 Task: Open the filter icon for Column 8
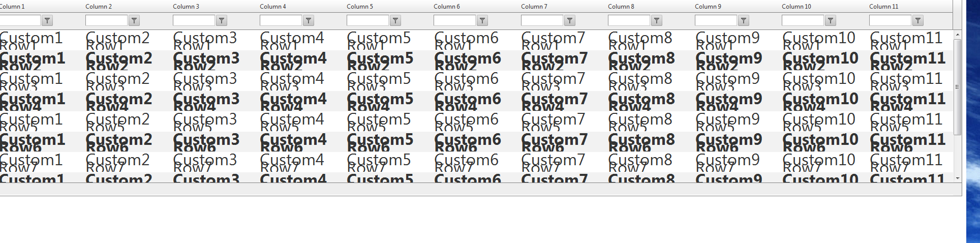click(657, 20)
